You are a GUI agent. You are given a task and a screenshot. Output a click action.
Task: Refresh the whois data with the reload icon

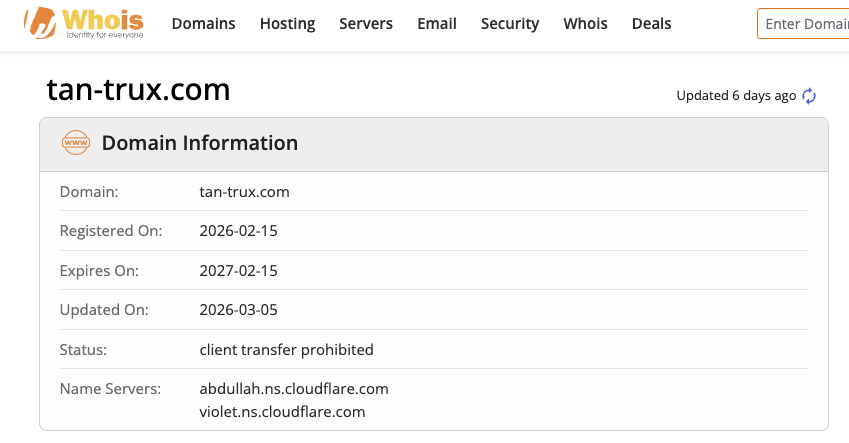click(809, 96)
